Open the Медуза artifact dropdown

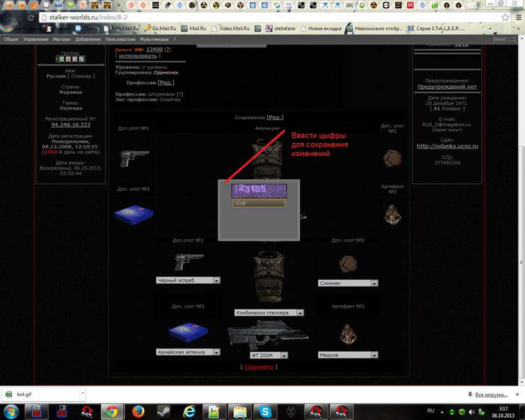pos(348,355)
